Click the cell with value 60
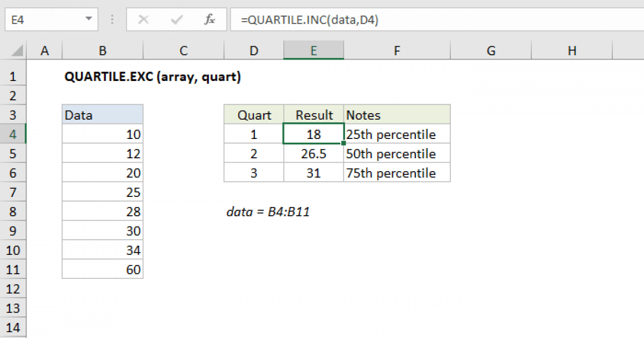Viewport: 644px width, 338px height. pos(103,269)
